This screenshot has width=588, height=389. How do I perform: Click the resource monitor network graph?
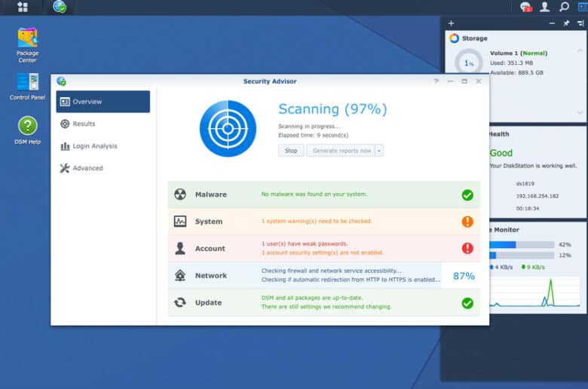(x=534, y=293)
